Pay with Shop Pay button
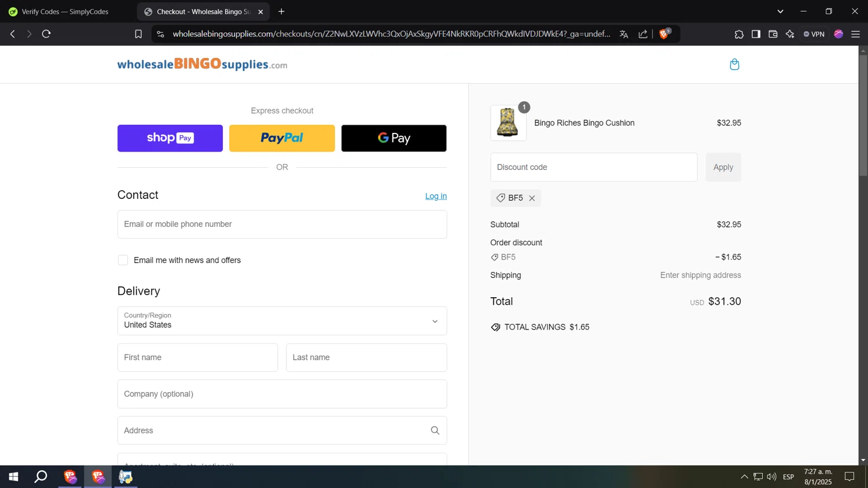 (x=170, y=138)
